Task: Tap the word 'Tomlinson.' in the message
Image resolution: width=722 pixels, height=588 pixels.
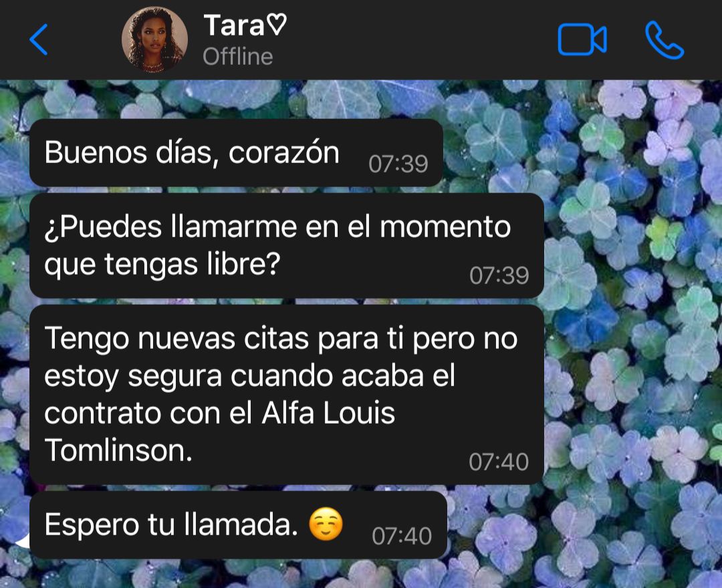Action: [x=118, y=450]
